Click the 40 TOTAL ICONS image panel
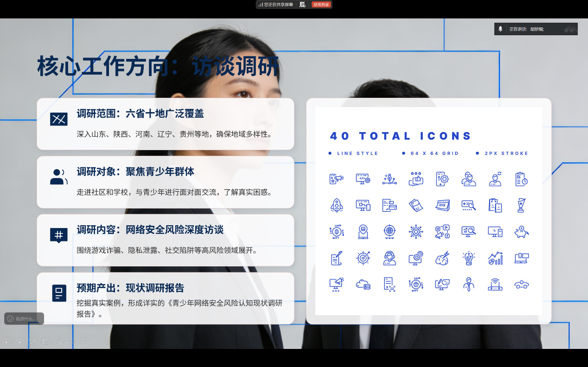The height and width of the screenshot is (367, 588). click(428, 211)
